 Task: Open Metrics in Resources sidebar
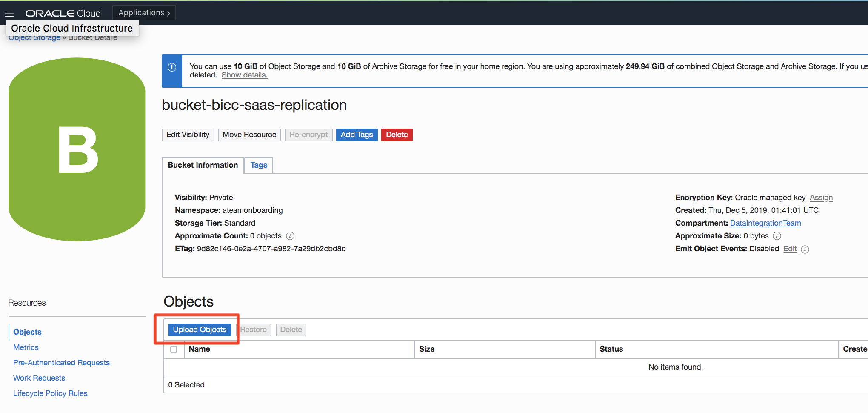click(26, 347)
